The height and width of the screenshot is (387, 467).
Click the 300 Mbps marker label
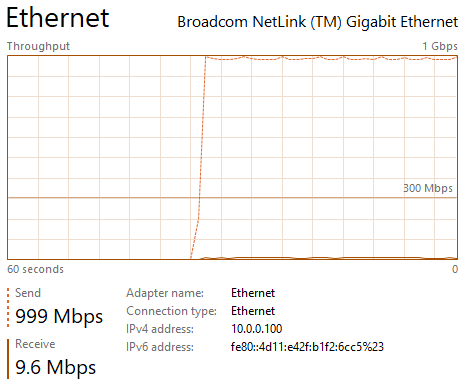click(428, 188)
